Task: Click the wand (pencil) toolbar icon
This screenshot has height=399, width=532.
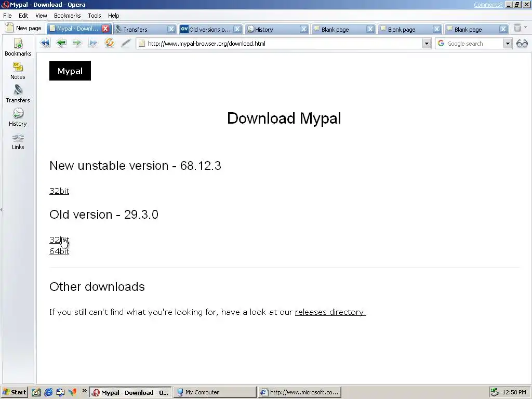Action: (126, 43)
